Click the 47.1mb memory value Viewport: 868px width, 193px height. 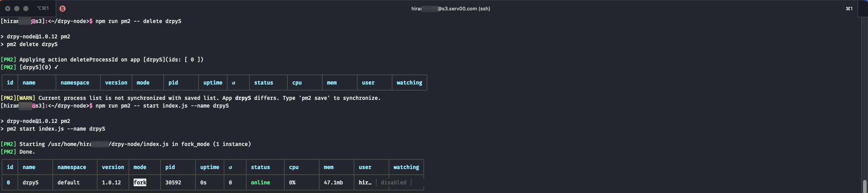(x=333, y=183)
